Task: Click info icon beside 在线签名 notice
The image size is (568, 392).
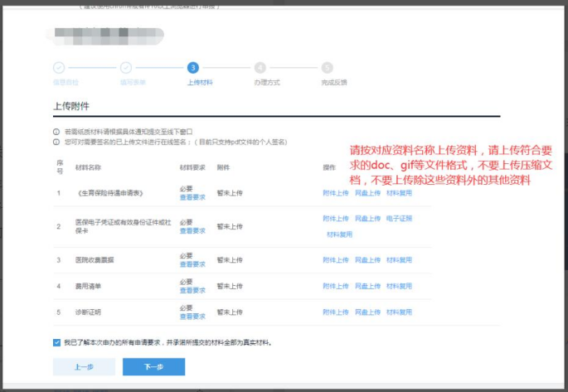Action: coord(56,142)
